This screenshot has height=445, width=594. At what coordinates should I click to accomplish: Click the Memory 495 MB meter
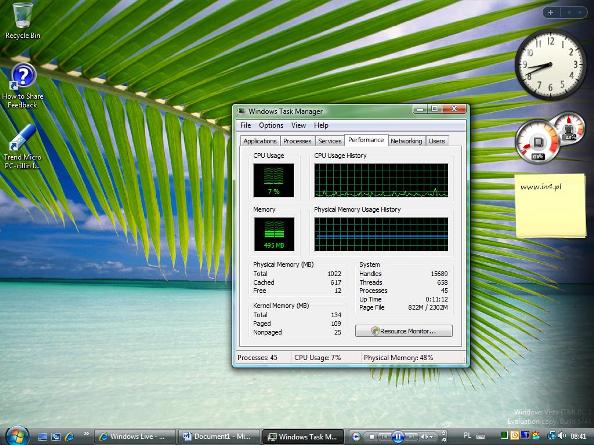point(274,234)
